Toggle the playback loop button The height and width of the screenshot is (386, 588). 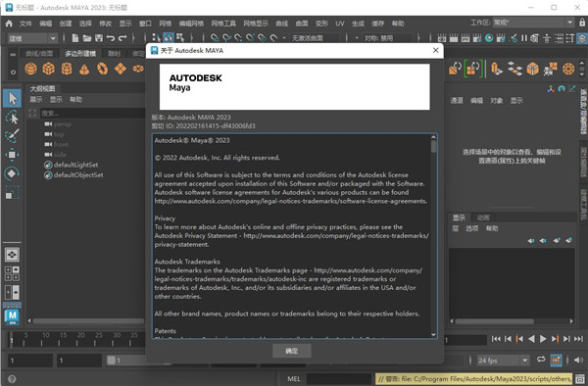pos(541,360)
